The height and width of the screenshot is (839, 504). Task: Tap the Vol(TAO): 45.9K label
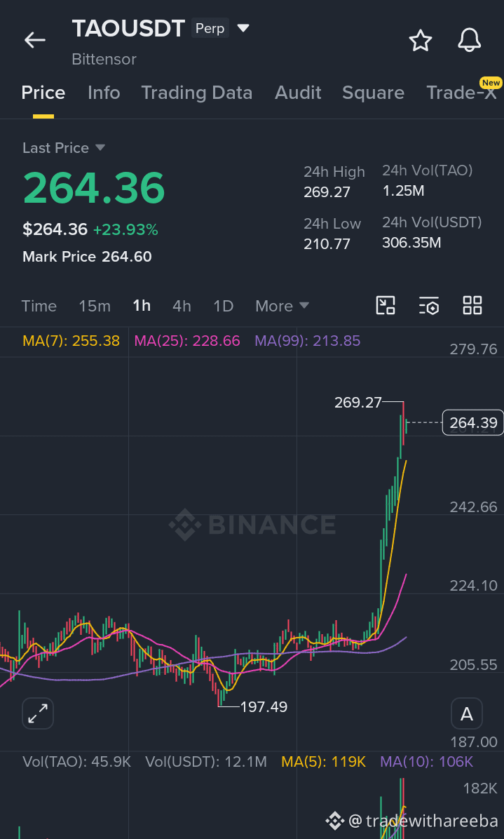coord(76,761)
